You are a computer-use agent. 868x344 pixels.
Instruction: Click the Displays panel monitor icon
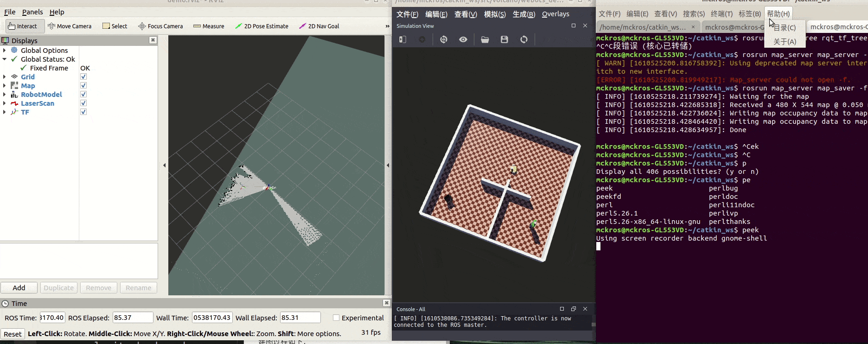coord(6,41)
